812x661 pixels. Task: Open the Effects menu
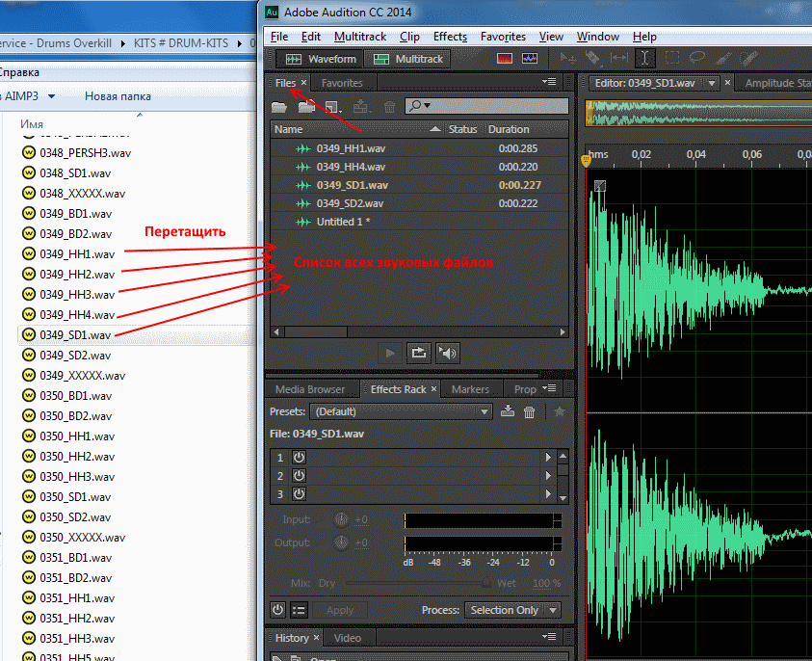click(x=450, y=37)
